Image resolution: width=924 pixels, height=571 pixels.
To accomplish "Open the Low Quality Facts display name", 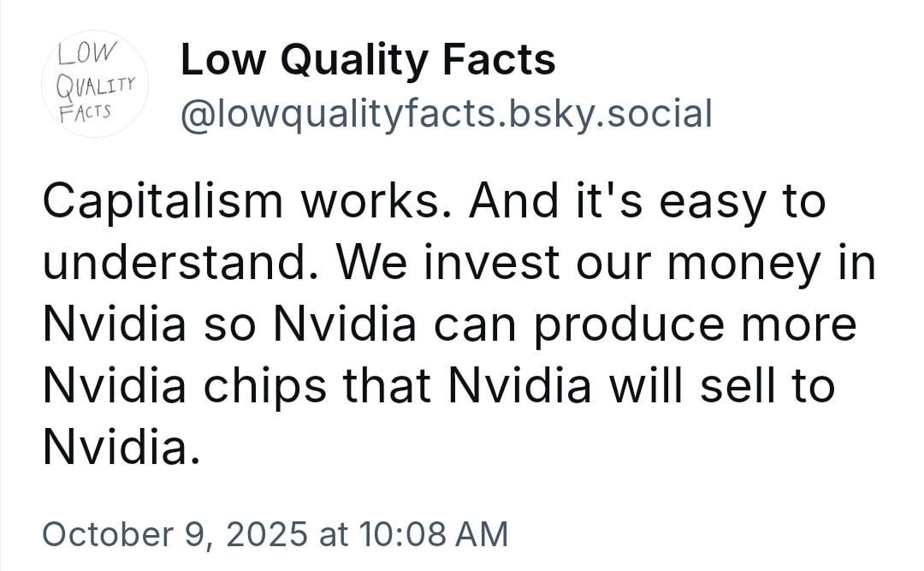I will tap(368, 60).
